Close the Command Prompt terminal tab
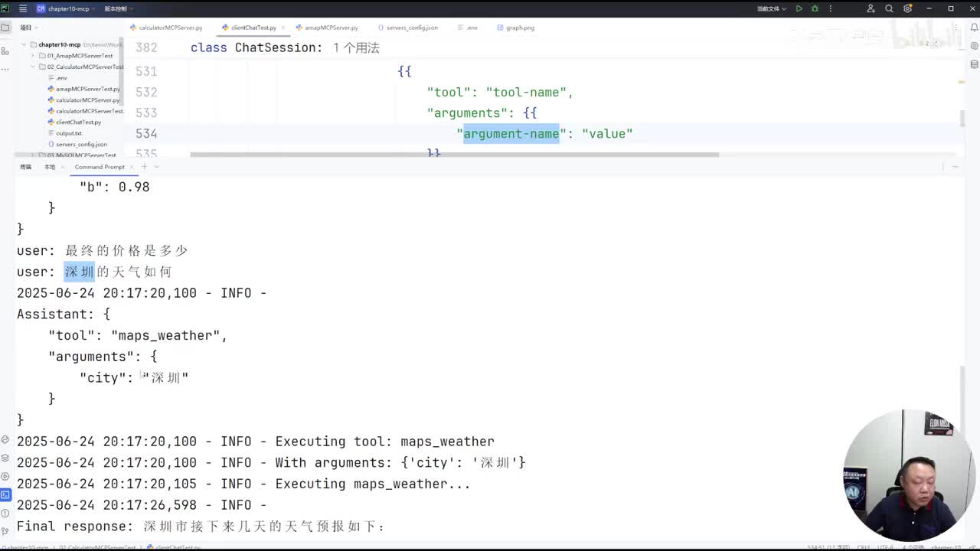The width and height of the screenshot is (980, 551). [132, 167]
